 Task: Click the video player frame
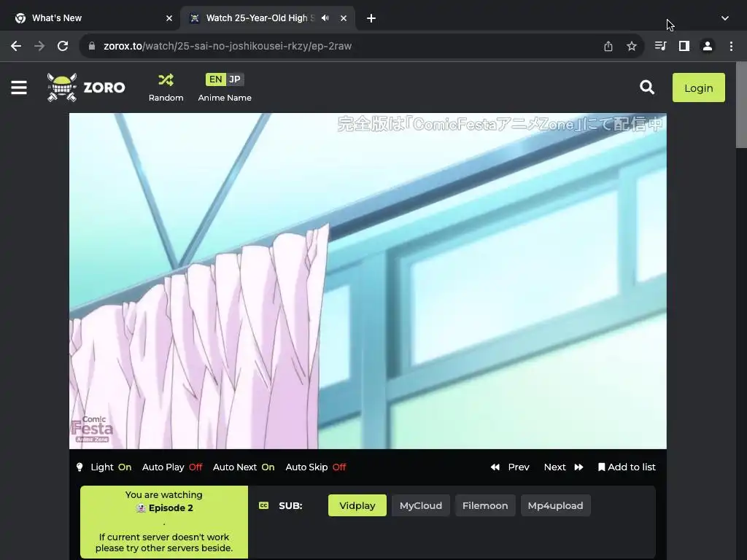[x=368, y=281]
